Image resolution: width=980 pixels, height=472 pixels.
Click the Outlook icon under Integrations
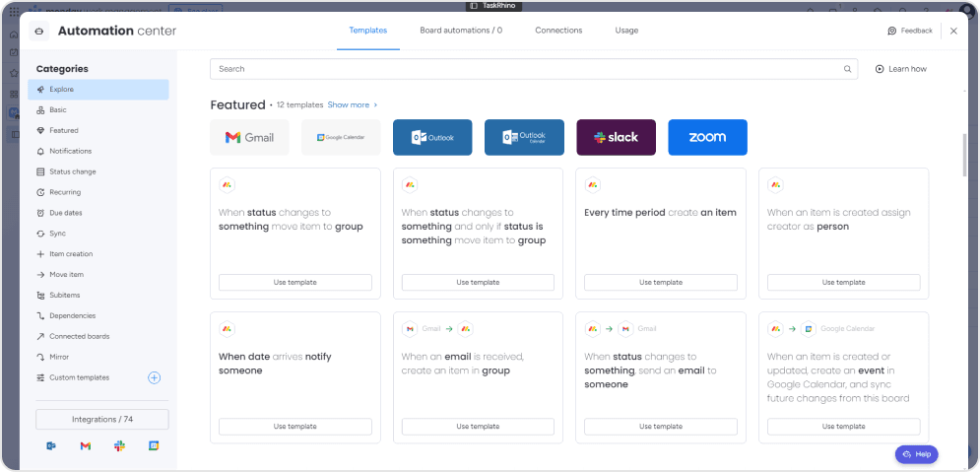(x=51, y=445)
